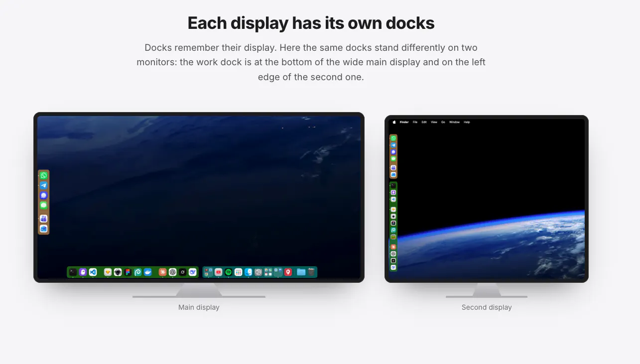Screen dimensions: 640x364
Task: Launch Terminal from the main display's bottom dock
Action: [x=73, y=272]
